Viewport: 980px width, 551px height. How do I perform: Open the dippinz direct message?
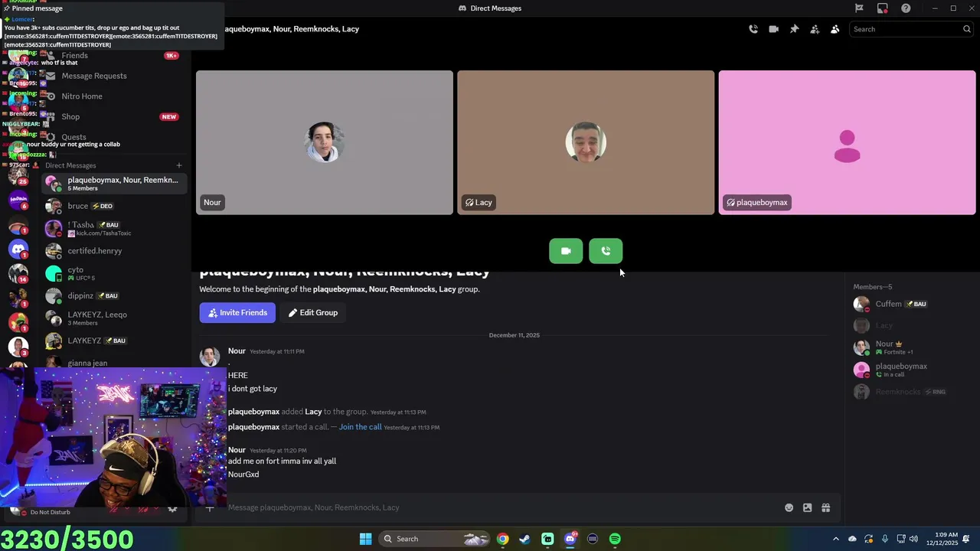[x=113, y=295]
